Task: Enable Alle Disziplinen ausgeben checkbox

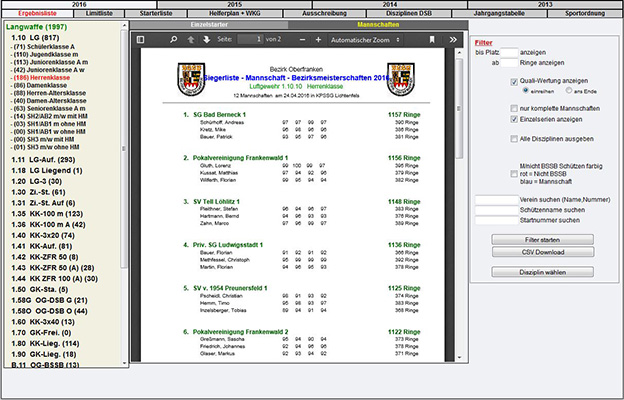Action: pos(514,139)
